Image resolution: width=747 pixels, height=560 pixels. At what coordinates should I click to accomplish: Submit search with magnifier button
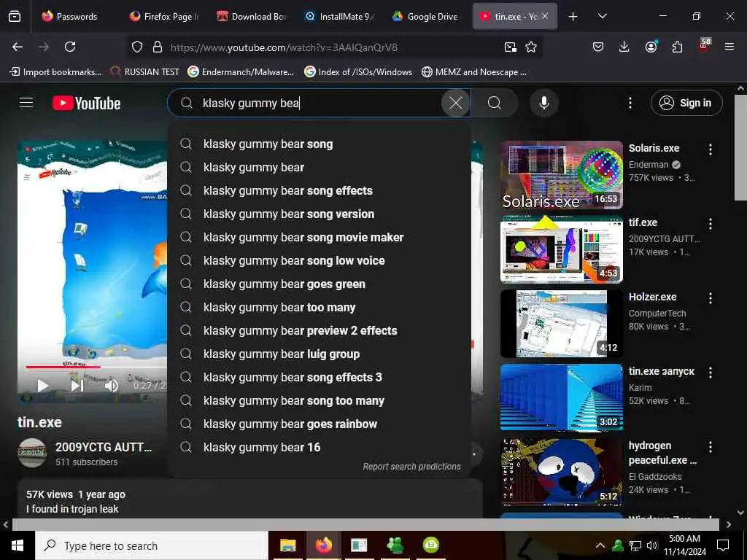pos(495,103)
